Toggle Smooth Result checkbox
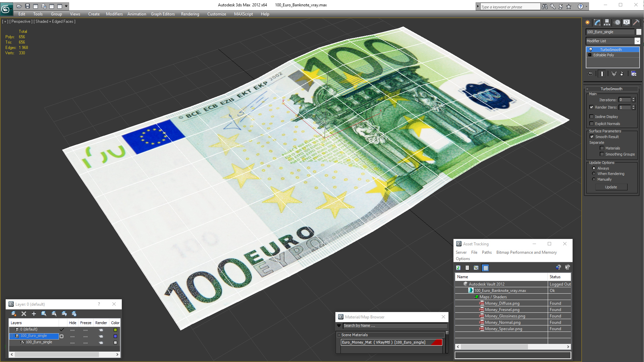 [592, 137]
